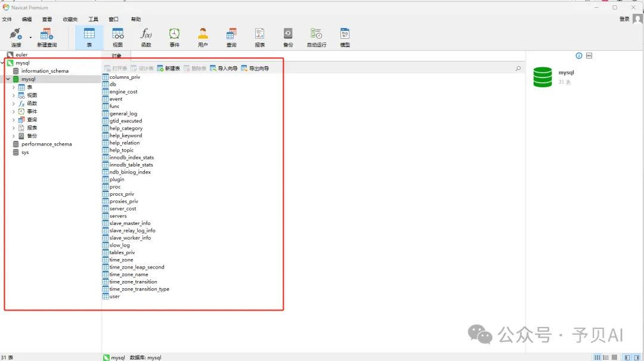Viewport: 644px width, 361px height.
Task: Toggle the left navigation pane visibility
Action: click(627, 357)
